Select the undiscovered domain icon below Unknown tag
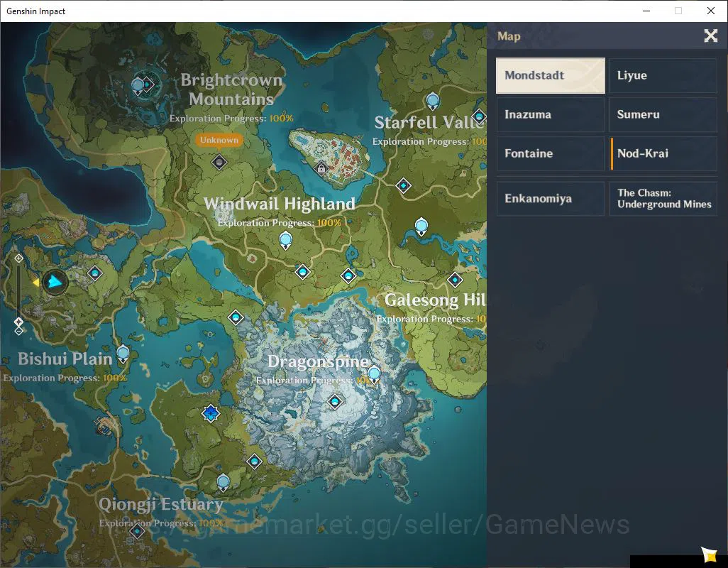 click(219, 162)
